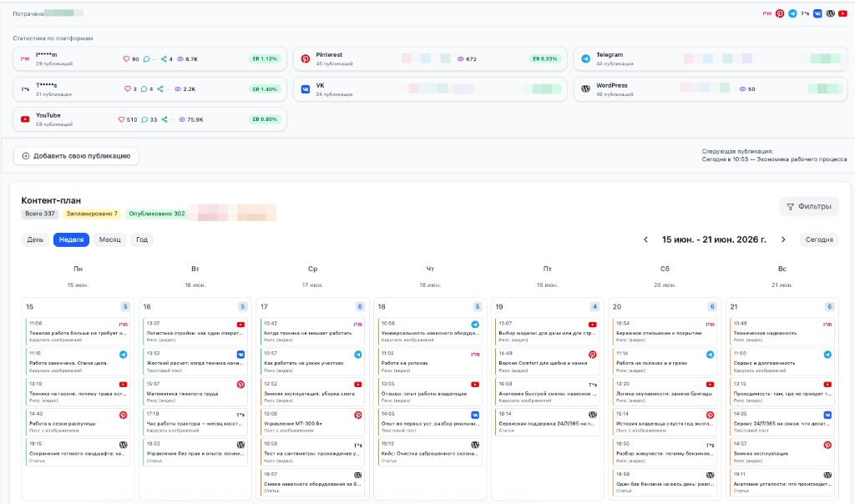Click the YouTube logo in the YouTube statistics card
This screenshot has width=855, height=504.
tap(25, 119)
